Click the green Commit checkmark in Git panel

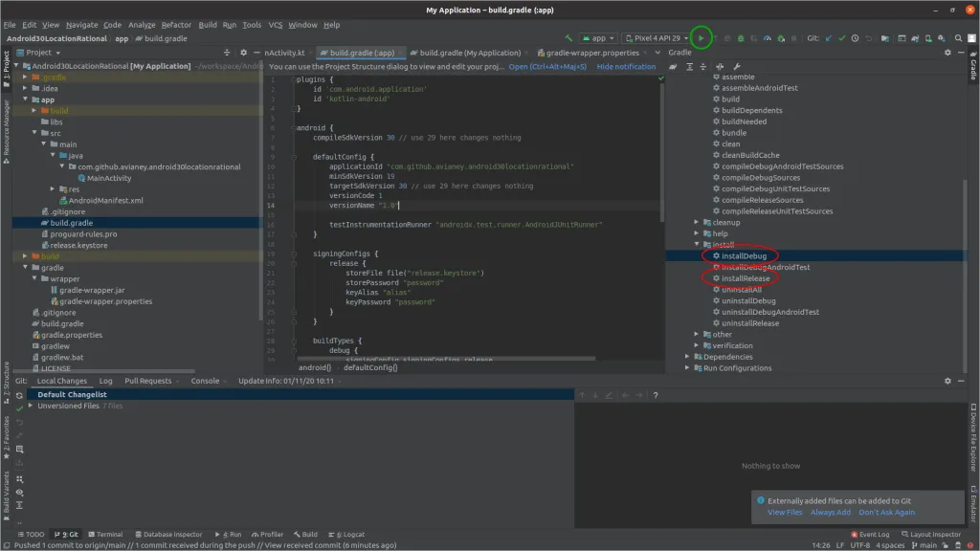point(19,408)
